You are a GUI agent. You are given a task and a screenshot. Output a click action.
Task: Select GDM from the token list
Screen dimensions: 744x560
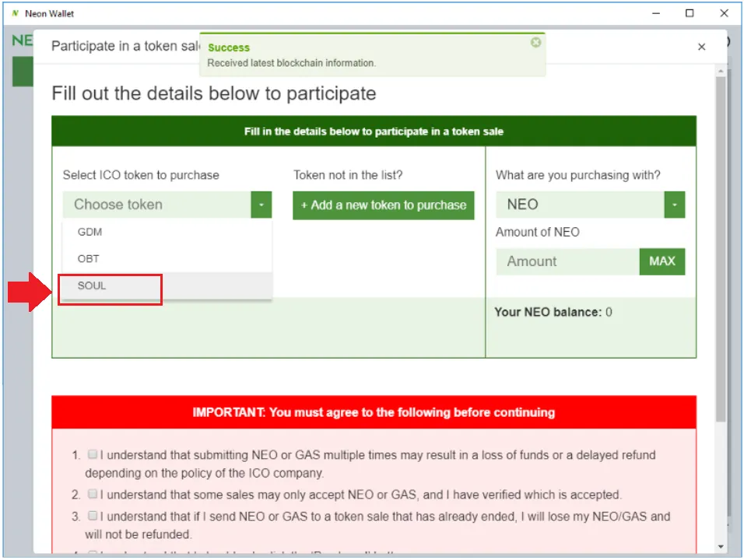coord(167,232)
